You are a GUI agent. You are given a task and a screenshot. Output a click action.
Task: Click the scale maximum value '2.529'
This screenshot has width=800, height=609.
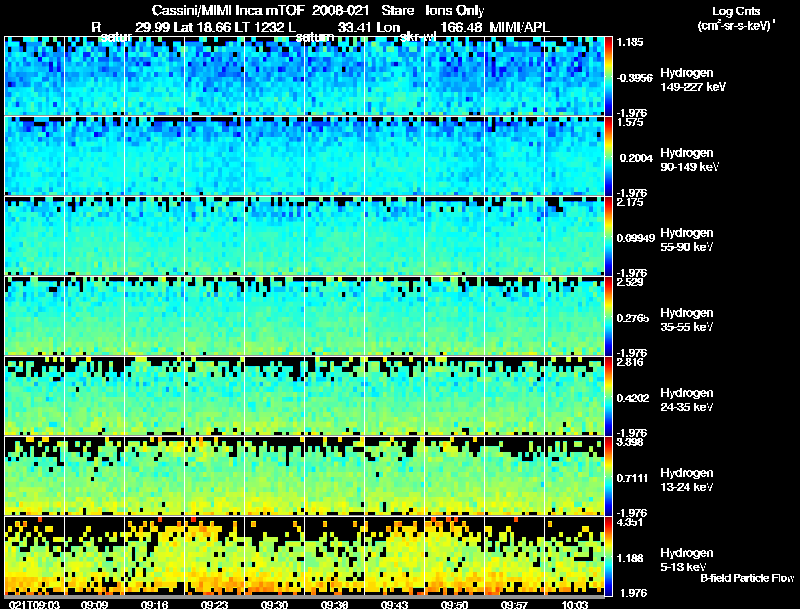(630, 282)
